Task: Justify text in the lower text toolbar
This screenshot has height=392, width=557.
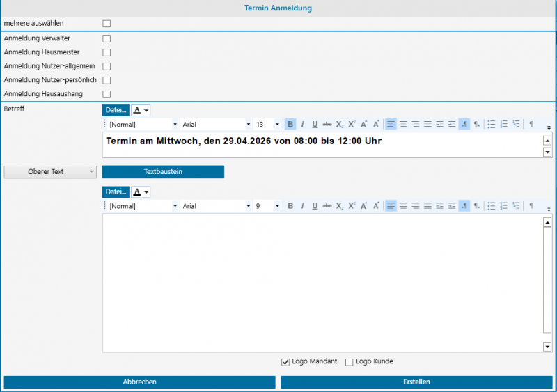Action: (427, 206)
